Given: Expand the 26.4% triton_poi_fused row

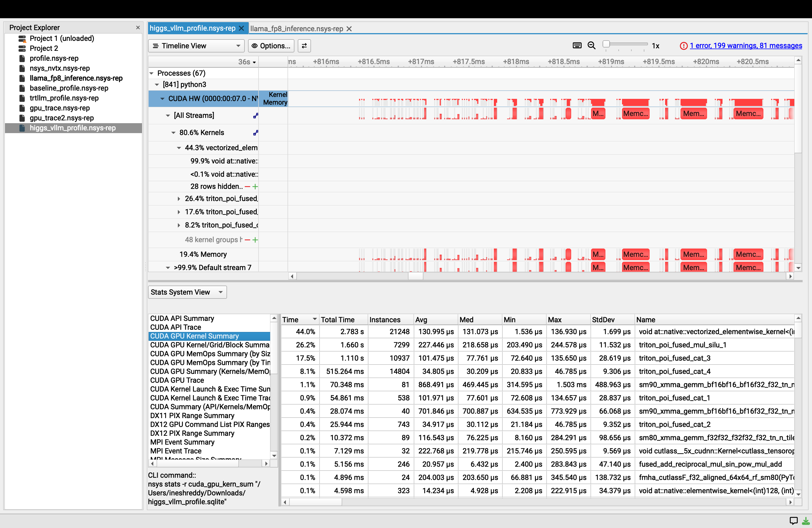Looking at the screenshot, I should click(x=178, y=199).
